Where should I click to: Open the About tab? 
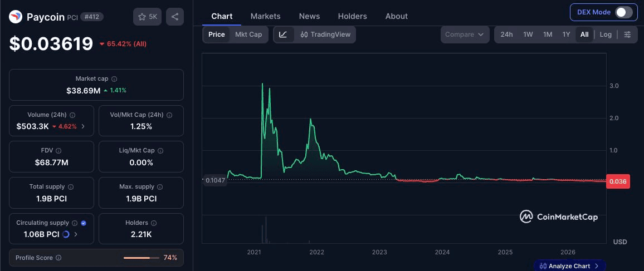(396, 16)
